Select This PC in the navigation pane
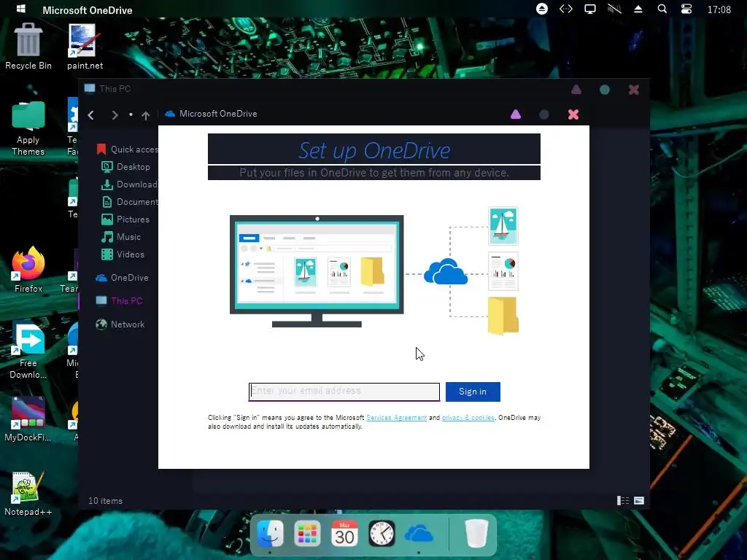Image resolution: width=747 pixels, height=560 pixels. pos(119,301)
